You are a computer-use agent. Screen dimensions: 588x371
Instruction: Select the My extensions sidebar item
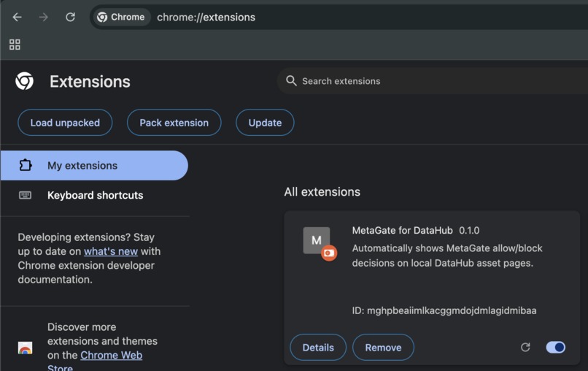94,165
